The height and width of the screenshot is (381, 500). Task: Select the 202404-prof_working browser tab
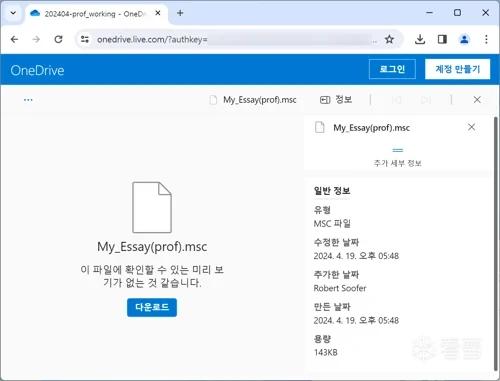click(x=96, y=14)
